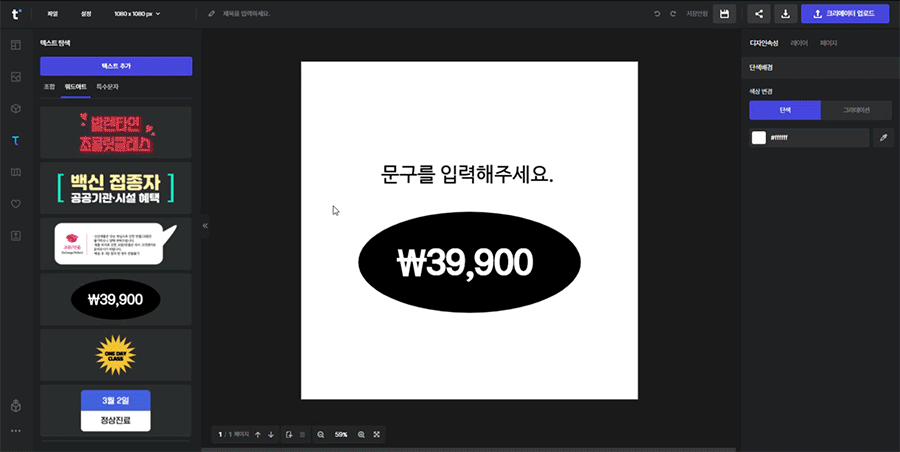Open the more options ellipsis in sidebar
900x452 pixels.
tap(15, 431)
